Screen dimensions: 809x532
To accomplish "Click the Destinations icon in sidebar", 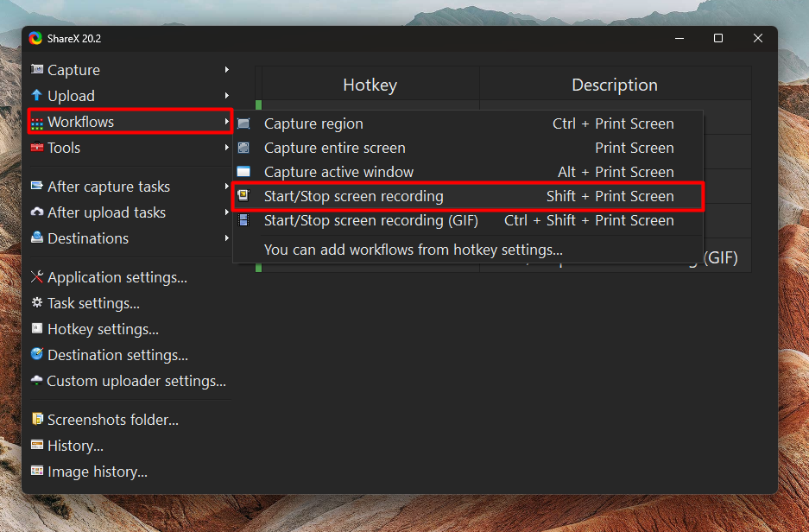I will tap(36, 237).
